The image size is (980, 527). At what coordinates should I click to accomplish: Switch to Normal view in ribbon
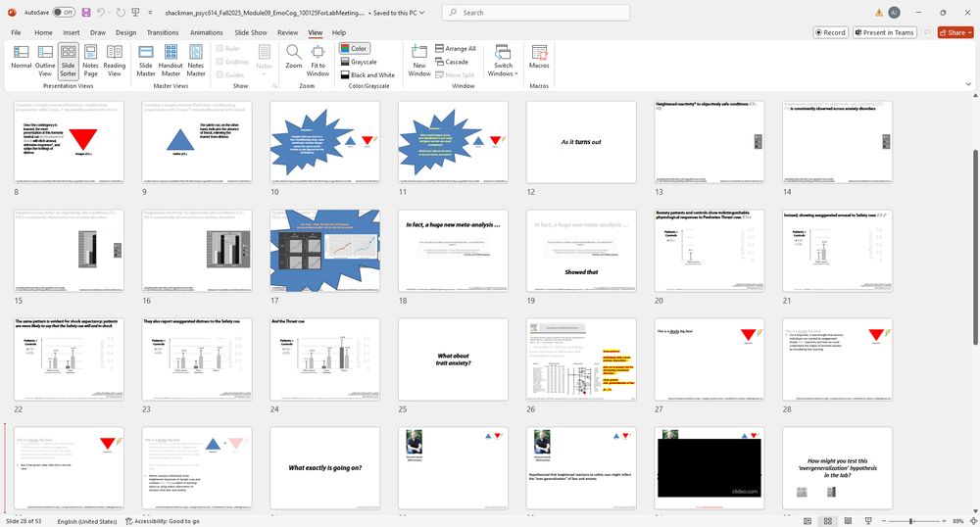[21, 60]
